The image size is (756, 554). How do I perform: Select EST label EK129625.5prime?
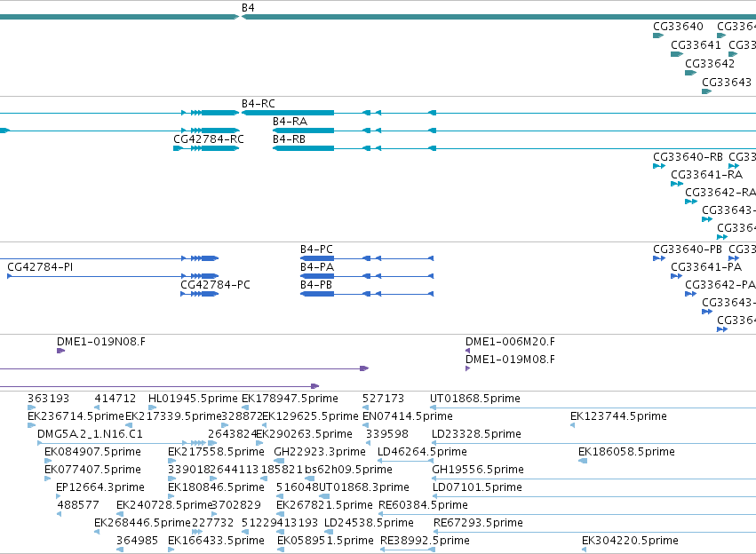pos(311,416)
